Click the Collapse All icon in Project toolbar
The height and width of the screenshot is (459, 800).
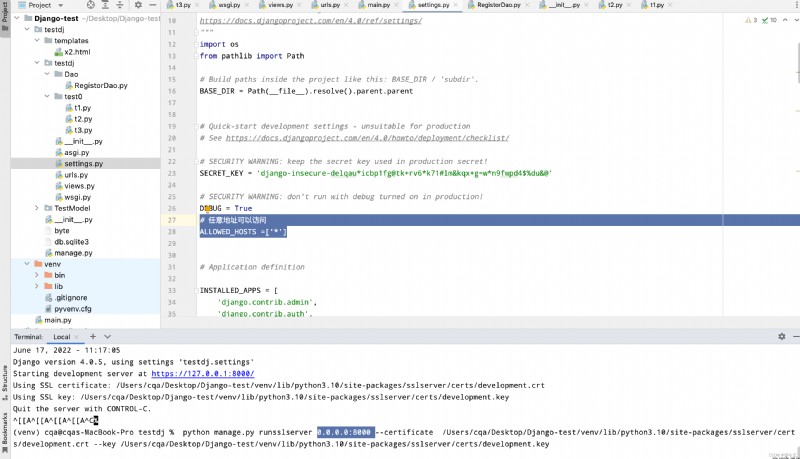click(120, 5)
